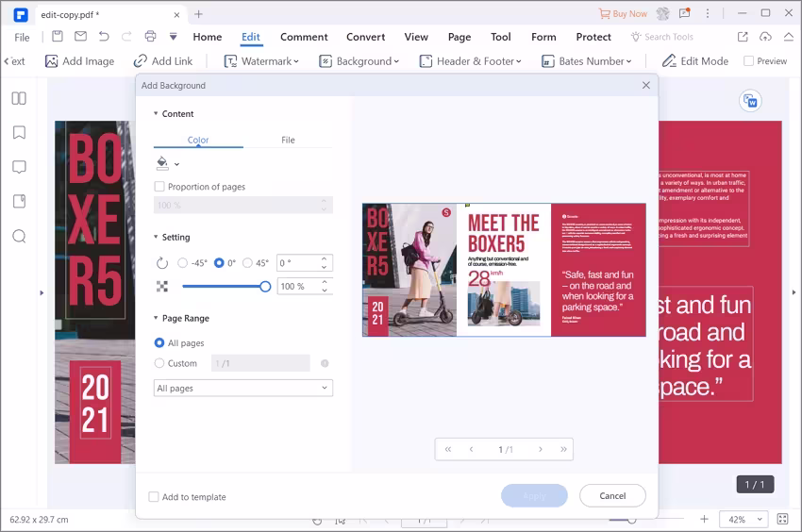This screenshot has width=802, height=532.
Task: Open the Header & Footer dropdown
Action: (x=470, y=61)
